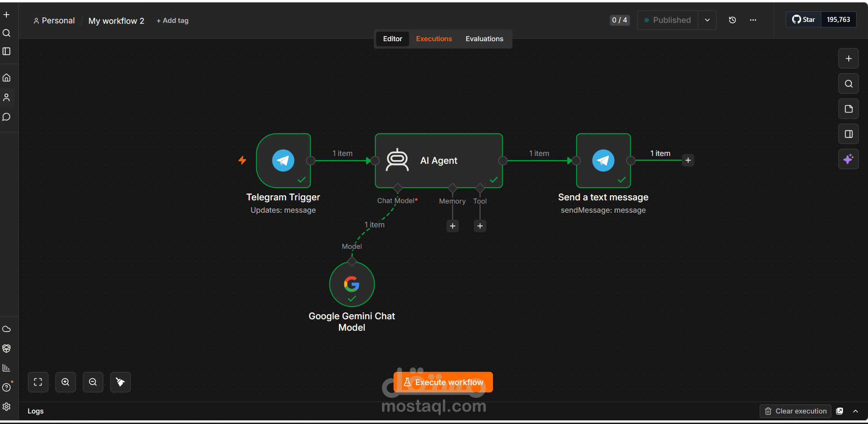
Task: Click the Gemini Model connector diamond
Action: pyautogui.click(x=352, y=262)
